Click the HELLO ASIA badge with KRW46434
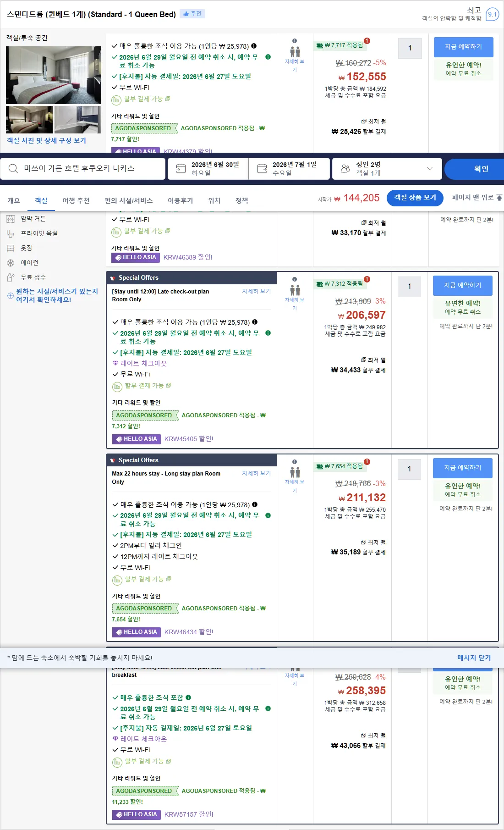Image resolution: width=504 pixels, height=830 pixels. [x=136, y=632]
